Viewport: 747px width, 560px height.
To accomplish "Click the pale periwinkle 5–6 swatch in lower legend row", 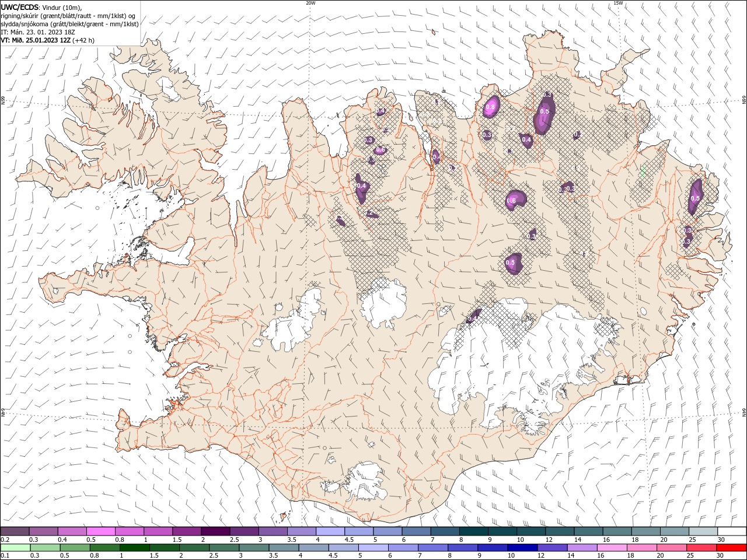I will point(373,548).
